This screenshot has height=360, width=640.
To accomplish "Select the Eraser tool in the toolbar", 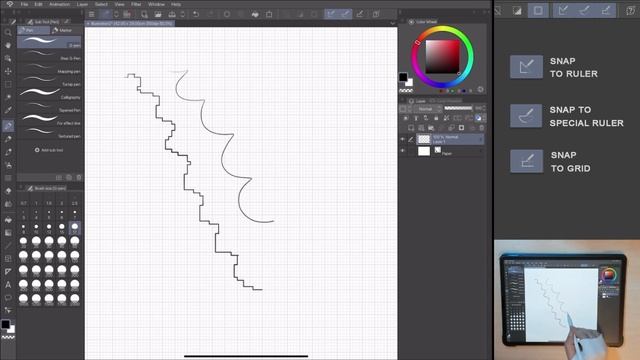I will coord(8,191).
